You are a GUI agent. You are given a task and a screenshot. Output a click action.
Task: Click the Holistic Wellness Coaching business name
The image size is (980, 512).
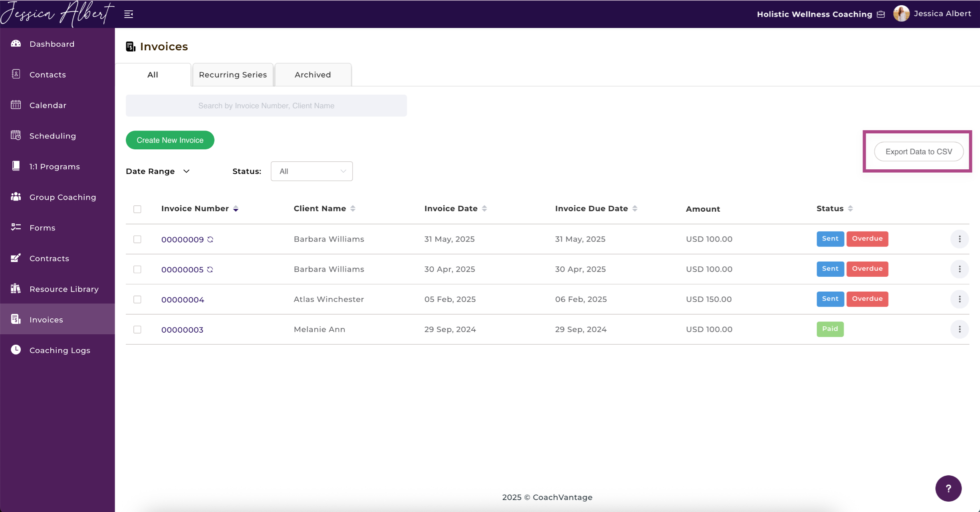pos(814,14)
